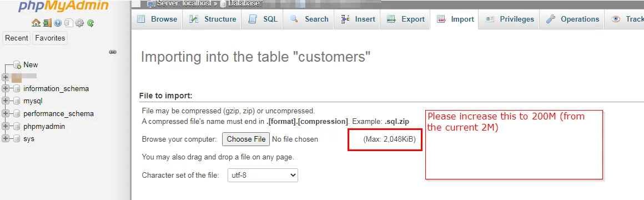Click the SQL documentation page icon

69,23
